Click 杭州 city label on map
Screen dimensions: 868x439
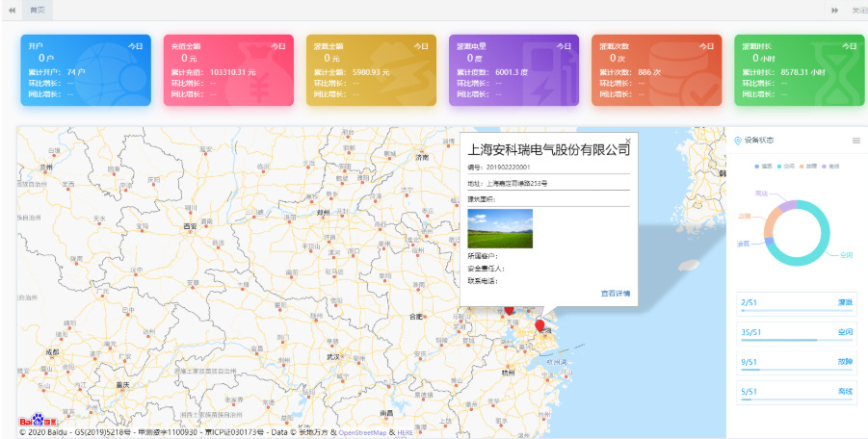pos(508,373)
